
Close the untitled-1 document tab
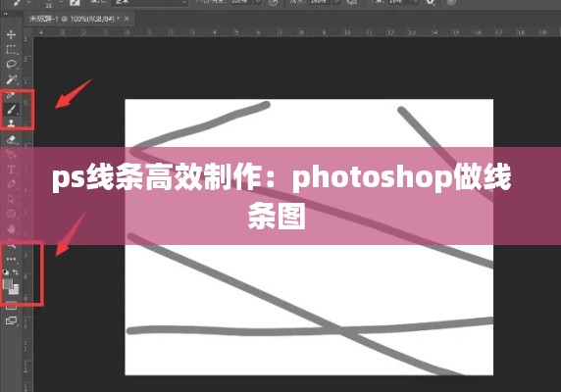(x=127, y=19)
